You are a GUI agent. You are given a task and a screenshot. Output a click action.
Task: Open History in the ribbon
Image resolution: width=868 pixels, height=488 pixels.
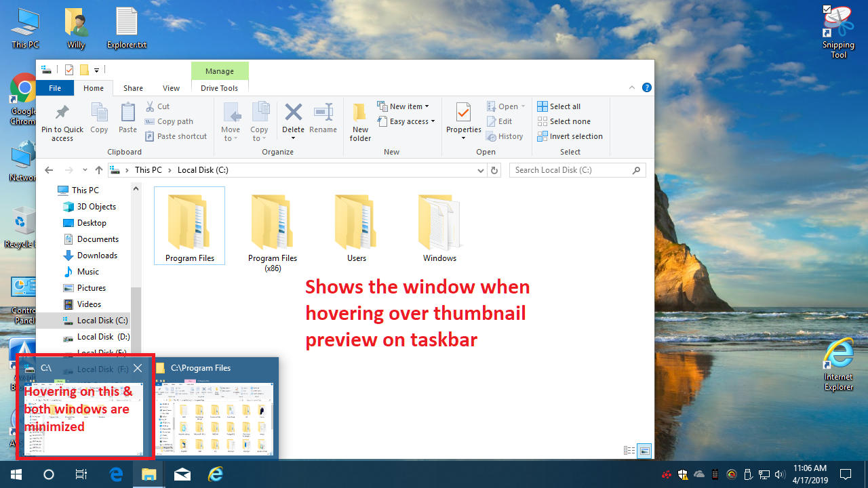tap(505, 136)
